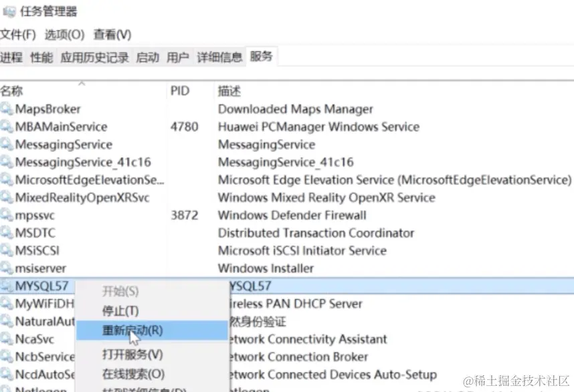Screen dimensions: 574x392
Task: Select 打开服务(V) from the context menu
Action: [132, 355]
